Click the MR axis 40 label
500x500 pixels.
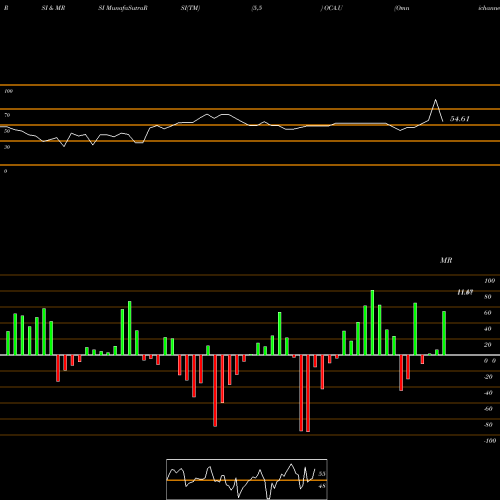pos(488,329)
